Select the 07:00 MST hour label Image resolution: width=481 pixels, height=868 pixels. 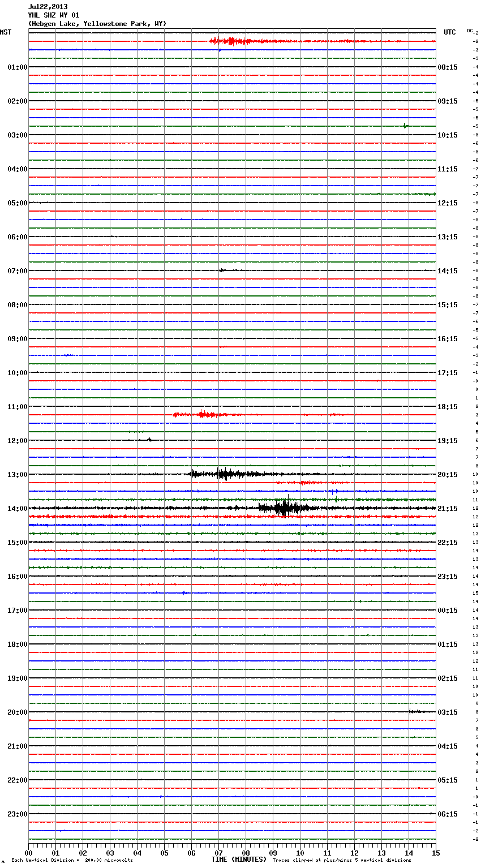pos(18,271)
